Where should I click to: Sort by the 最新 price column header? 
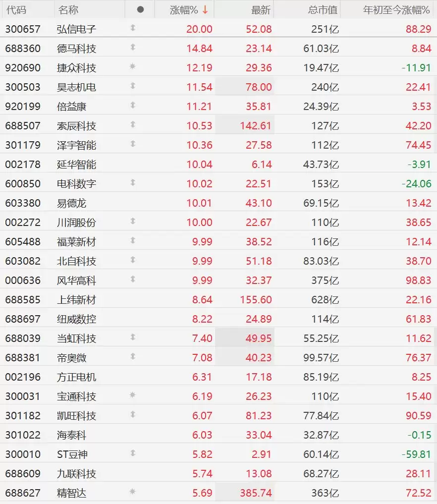(x=261, y=10)
